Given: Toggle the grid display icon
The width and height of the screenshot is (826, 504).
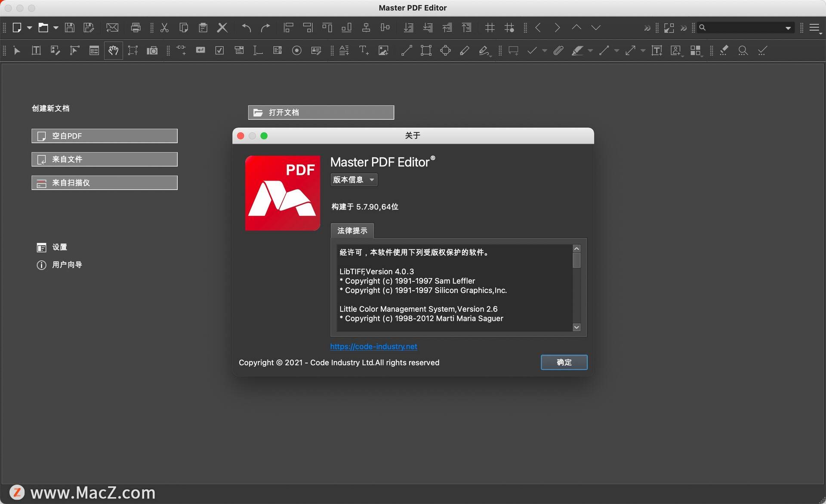Looking at the screenshot, I should [x=490, y=28].
